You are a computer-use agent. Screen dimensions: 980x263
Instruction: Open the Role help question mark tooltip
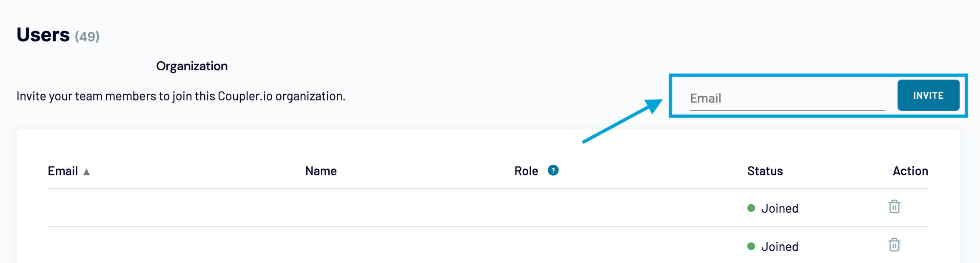point(553,170)
